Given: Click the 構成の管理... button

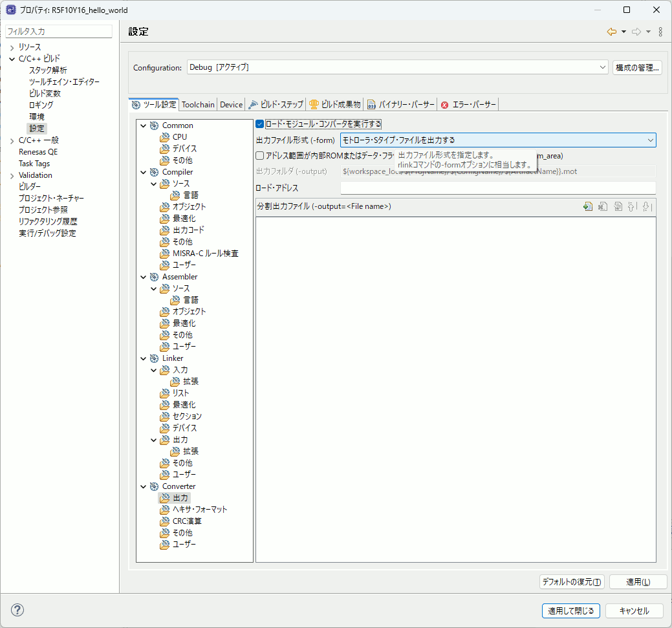Looking at the screenshot, I should [x=637, y=67].
